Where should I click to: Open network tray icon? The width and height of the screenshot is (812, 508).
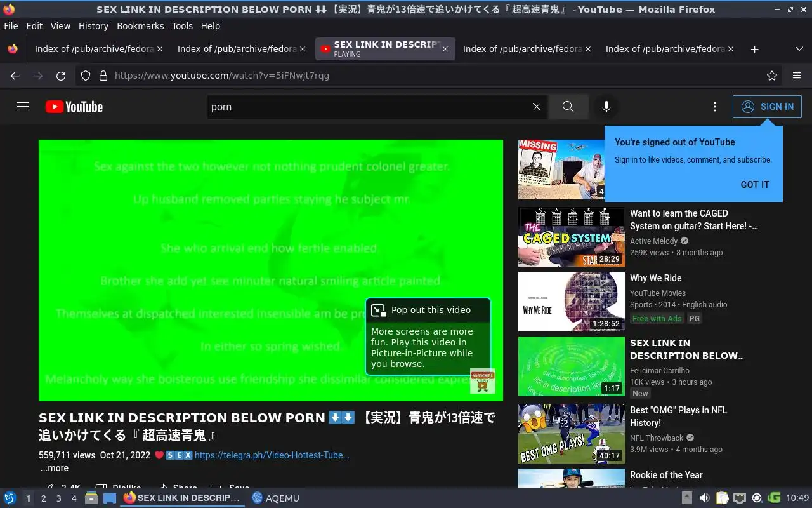pos(740,498)
